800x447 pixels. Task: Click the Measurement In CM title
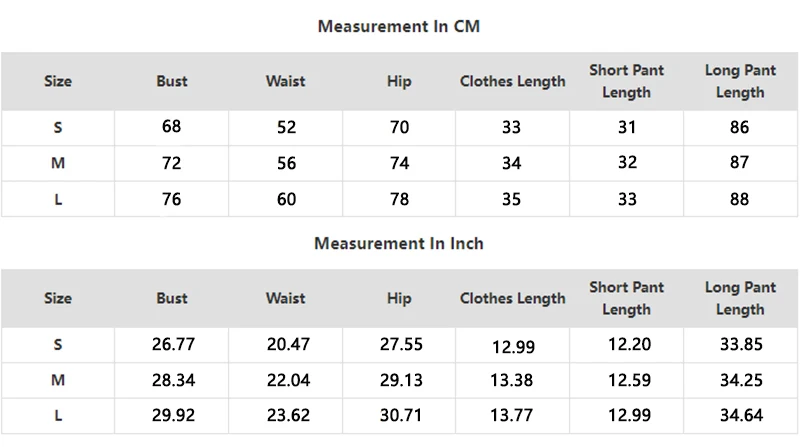coord(398,27)
